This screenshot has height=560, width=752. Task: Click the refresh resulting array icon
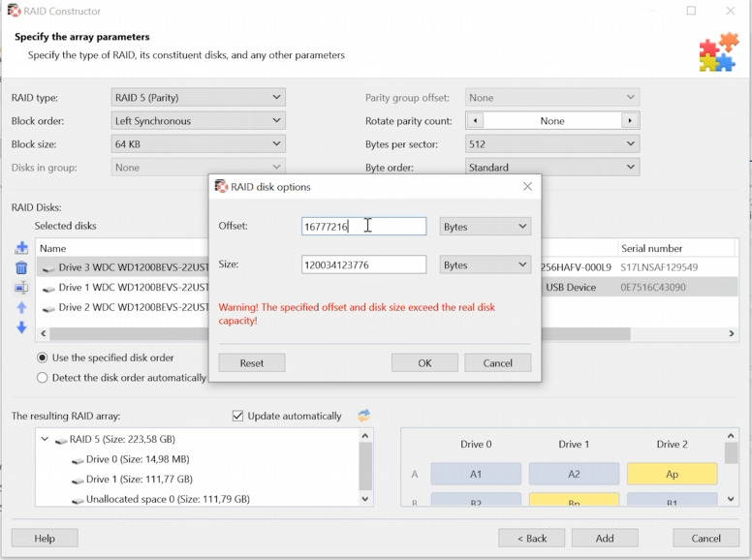364,416
